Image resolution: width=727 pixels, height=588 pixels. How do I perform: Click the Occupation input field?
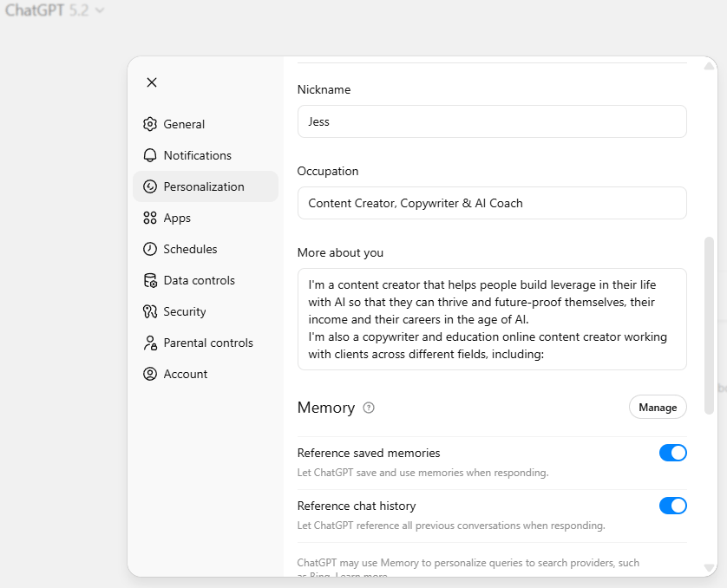click(x=492, y=203)
